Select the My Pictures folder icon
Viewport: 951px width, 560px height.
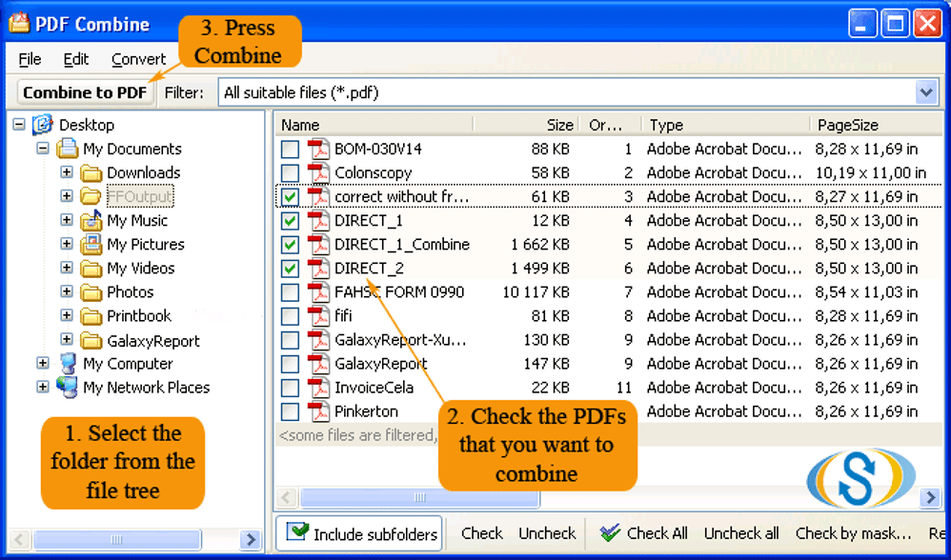point(91,245)
